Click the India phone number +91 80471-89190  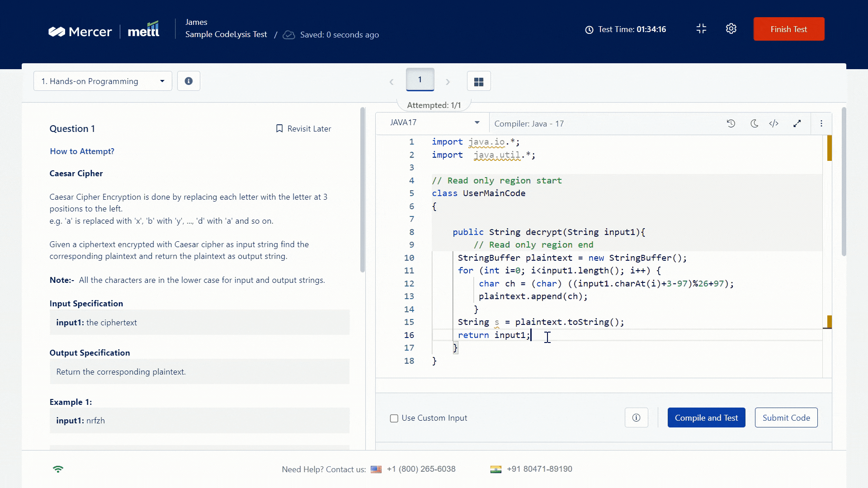pos(539,469)
